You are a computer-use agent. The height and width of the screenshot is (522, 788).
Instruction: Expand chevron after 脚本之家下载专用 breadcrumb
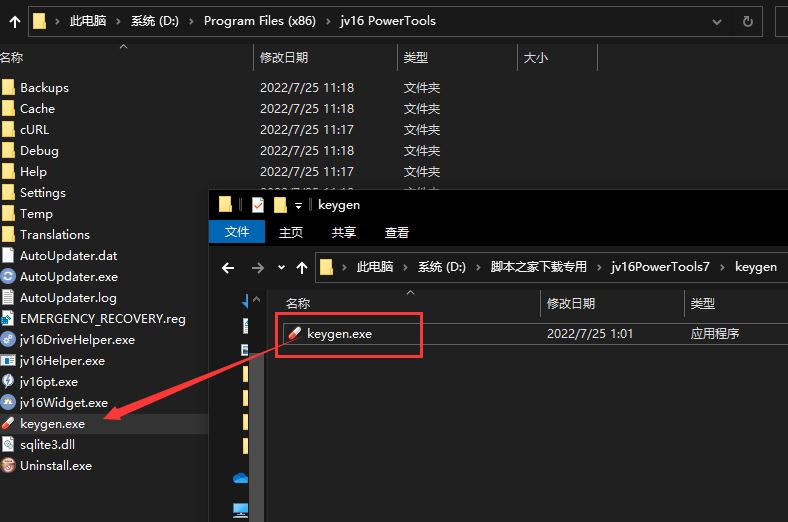(599, 267)
